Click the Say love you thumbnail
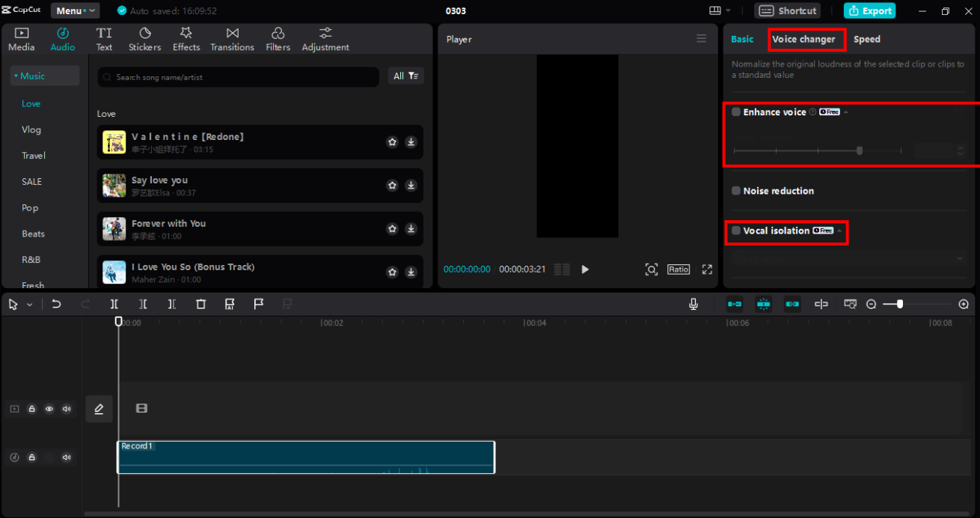Viewport: 980px width, 518px height. tap(114, 186)
